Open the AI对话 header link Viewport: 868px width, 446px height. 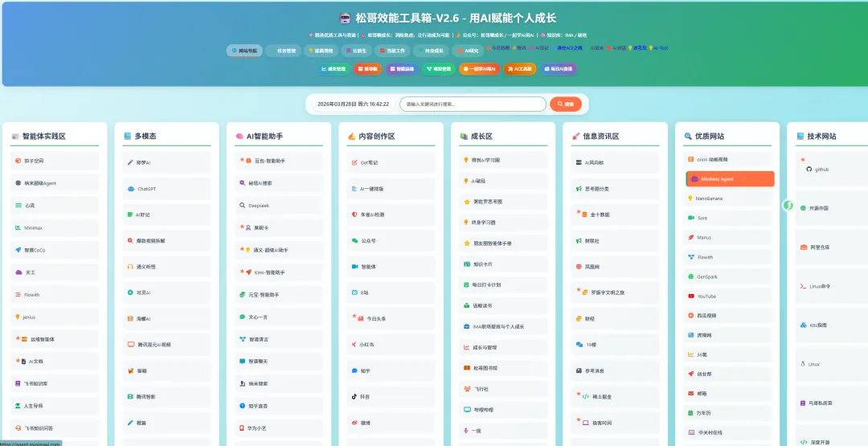(616, 48)
